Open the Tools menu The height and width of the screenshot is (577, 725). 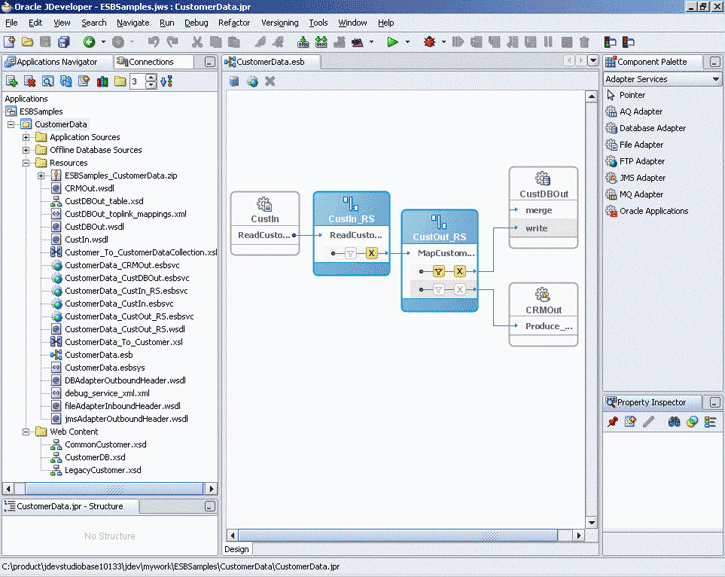[x=318, y=23]
